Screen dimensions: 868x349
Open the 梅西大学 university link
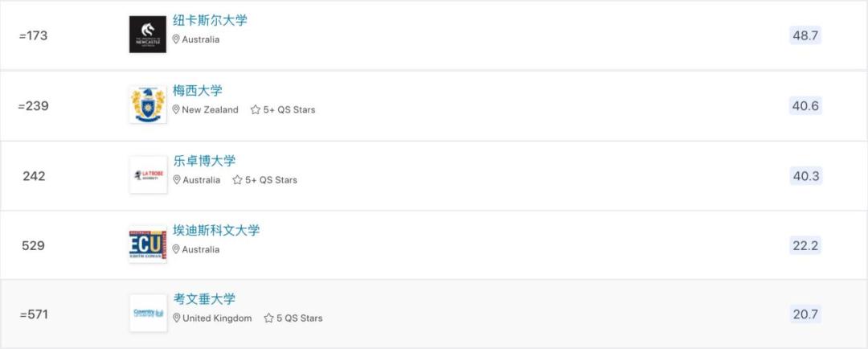click(198, 90)
